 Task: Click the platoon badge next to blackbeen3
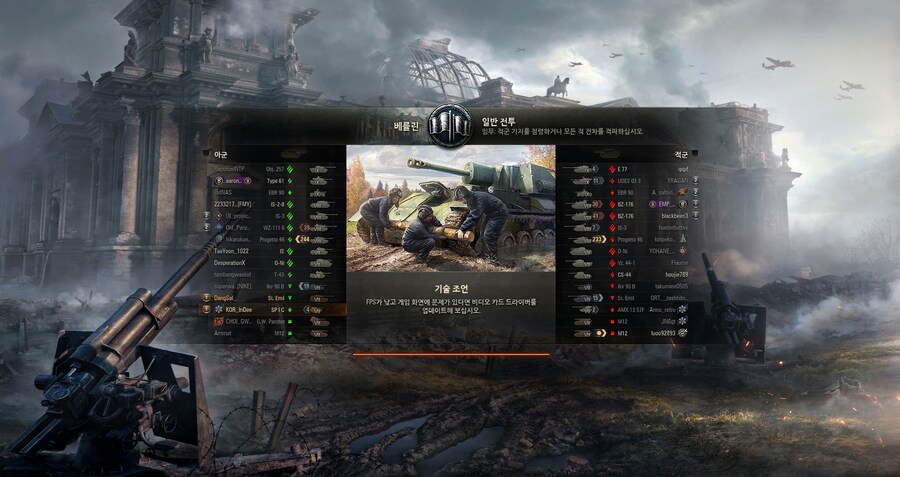[x=696, y=215]
